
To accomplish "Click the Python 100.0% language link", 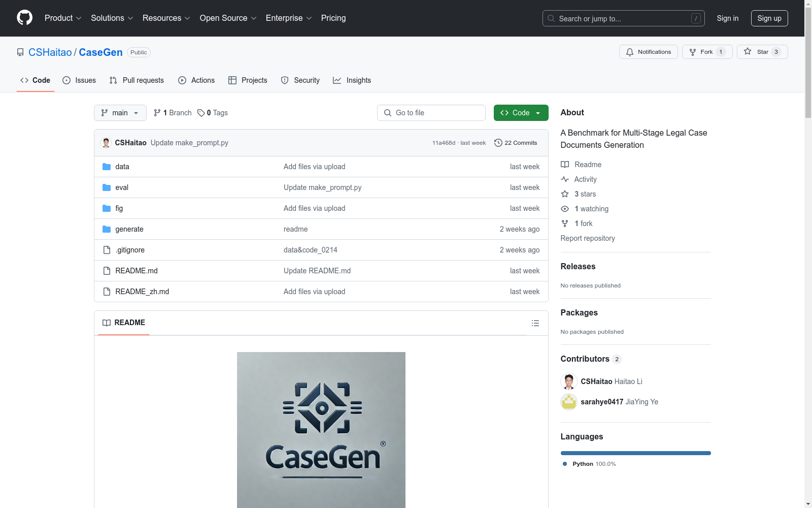I will click(x=590, y=464).
